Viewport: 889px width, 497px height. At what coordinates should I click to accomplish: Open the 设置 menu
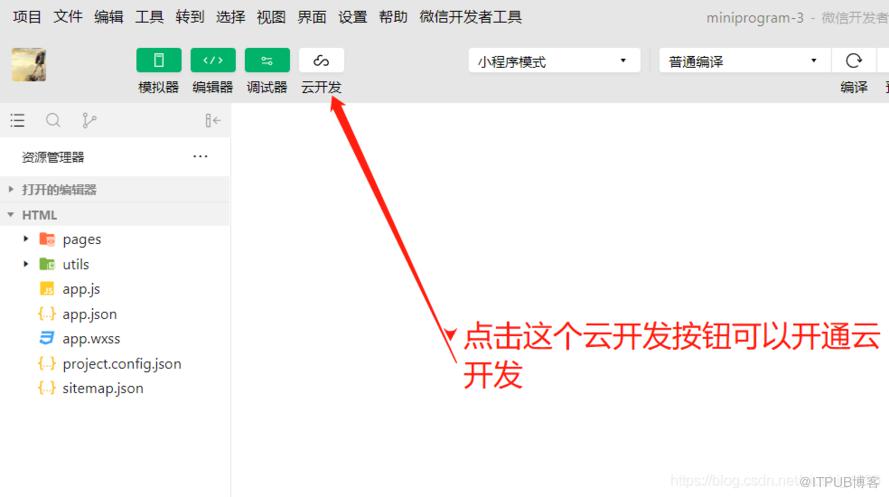coord(353,17)
